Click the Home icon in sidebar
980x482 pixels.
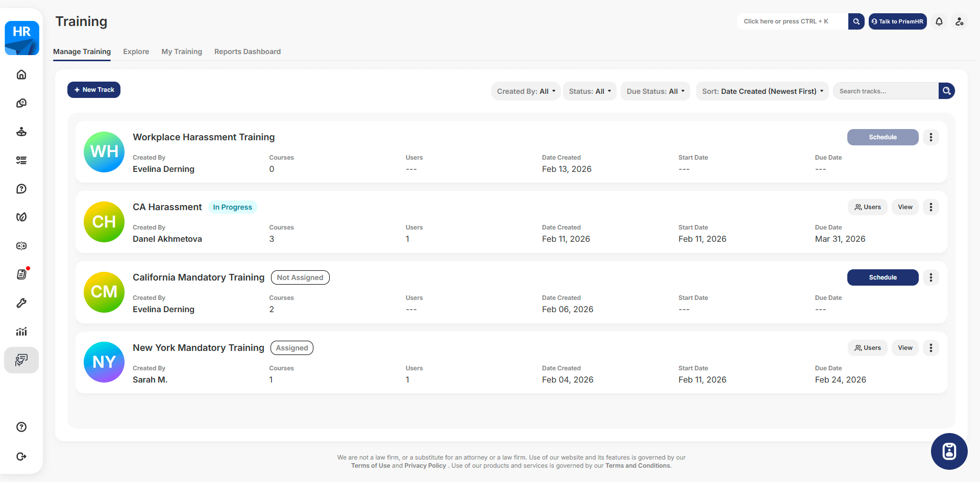coord(21,74)
